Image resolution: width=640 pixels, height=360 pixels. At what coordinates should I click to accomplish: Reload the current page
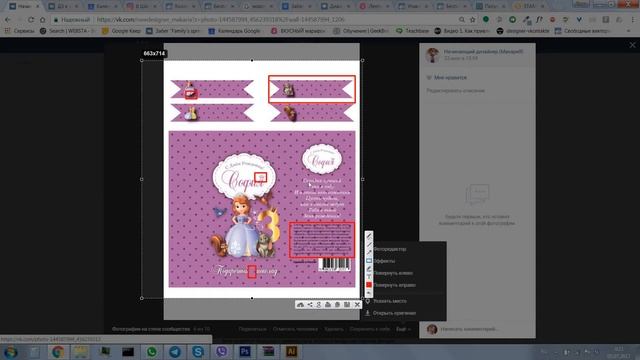31,20
